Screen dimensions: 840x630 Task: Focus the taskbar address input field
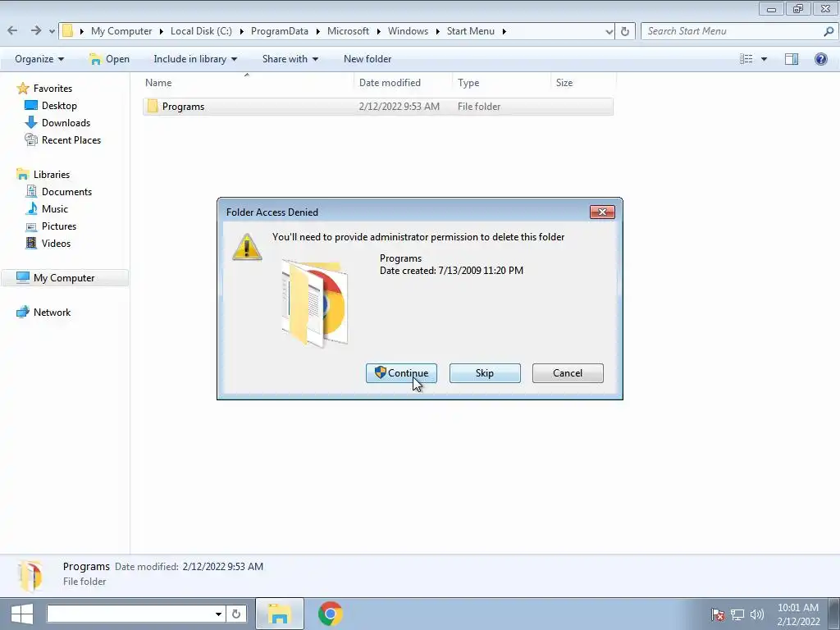coord(129,614)
